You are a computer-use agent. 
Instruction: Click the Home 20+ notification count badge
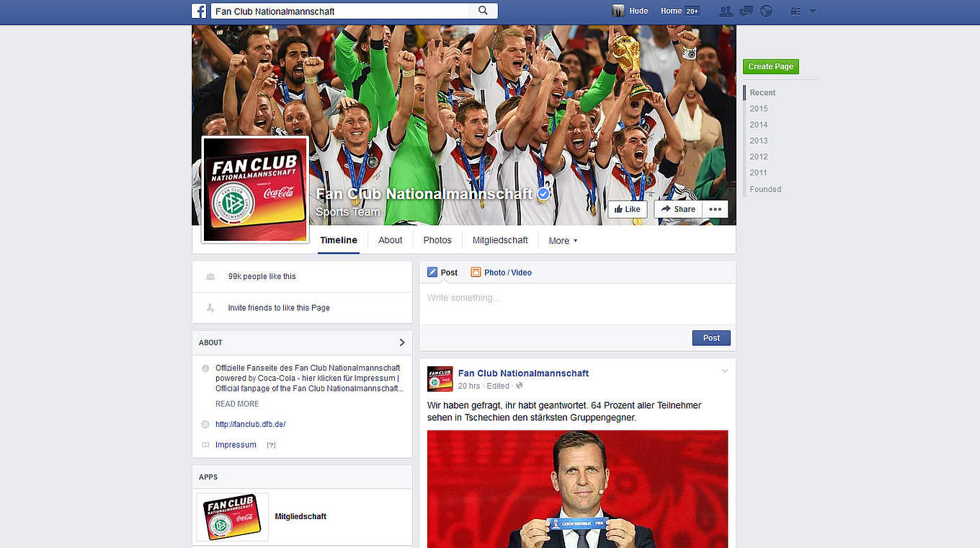coord(692,11)
